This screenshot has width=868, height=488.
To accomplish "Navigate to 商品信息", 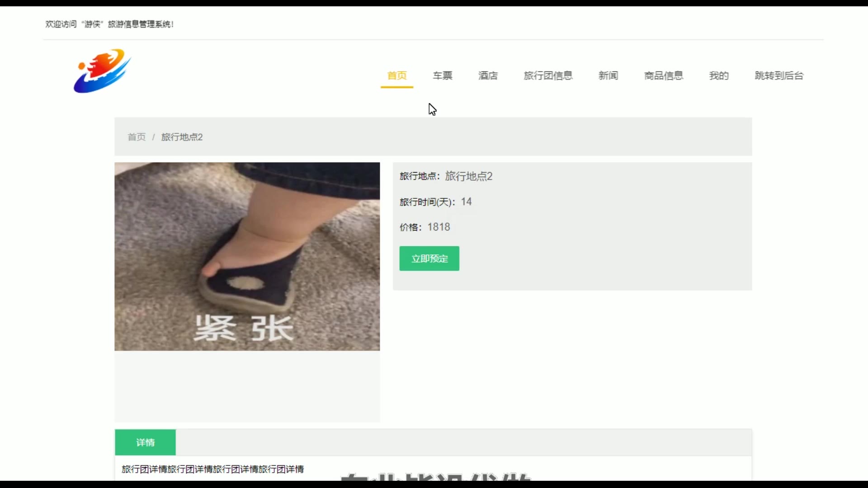I will [664, 75].
